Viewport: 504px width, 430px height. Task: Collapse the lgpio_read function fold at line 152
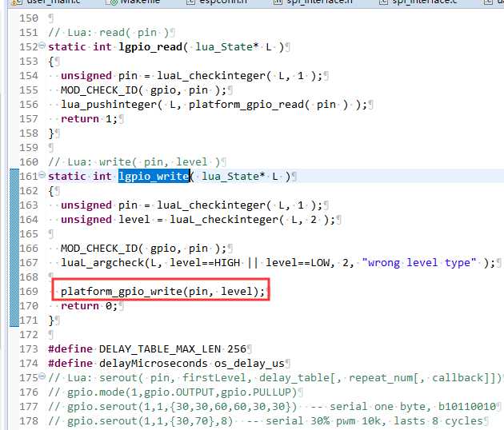(x=42, y=46)
